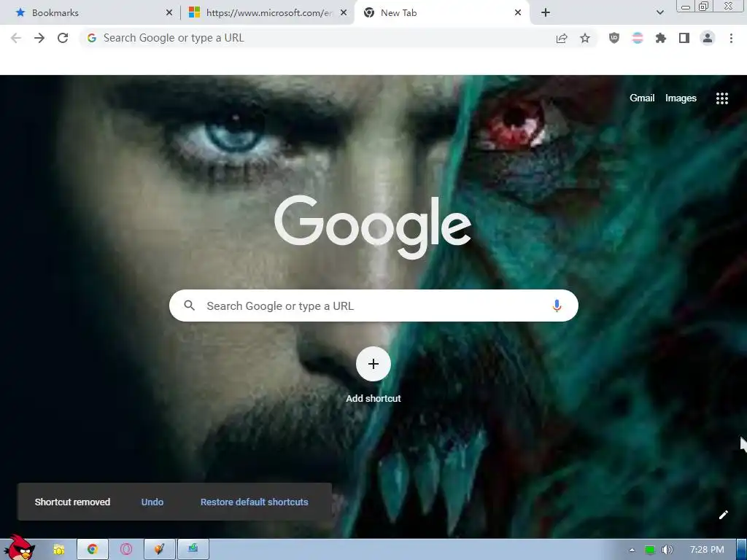Go forward with the forward arrow
This screenshot has height=560, width=747.
[x=39, y=38]
